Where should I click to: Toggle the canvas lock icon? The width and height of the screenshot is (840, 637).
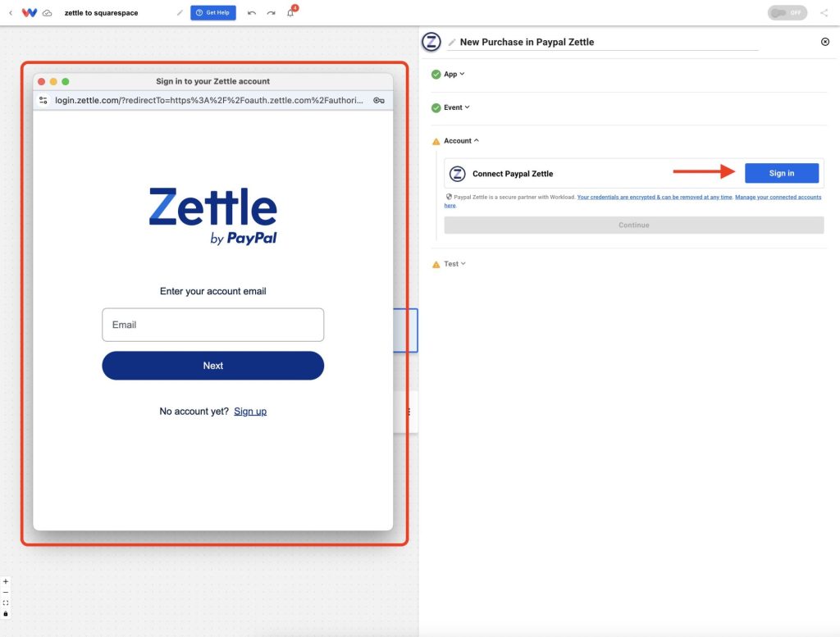pyautogui.click(x=6, y=613)
